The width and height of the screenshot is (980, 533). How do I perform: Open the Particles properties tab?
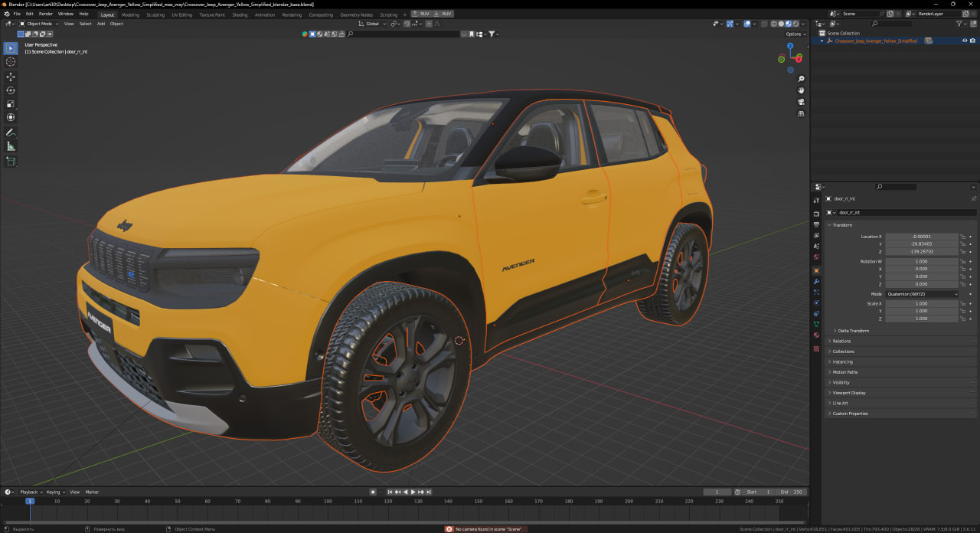click(816, 292)
